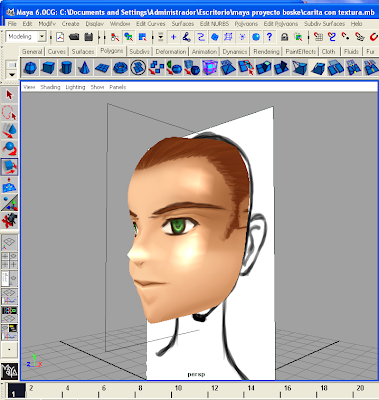Click frame 10 on the time slider
Image resolution: width=379 pixels, height=400 pixels.
178,388
